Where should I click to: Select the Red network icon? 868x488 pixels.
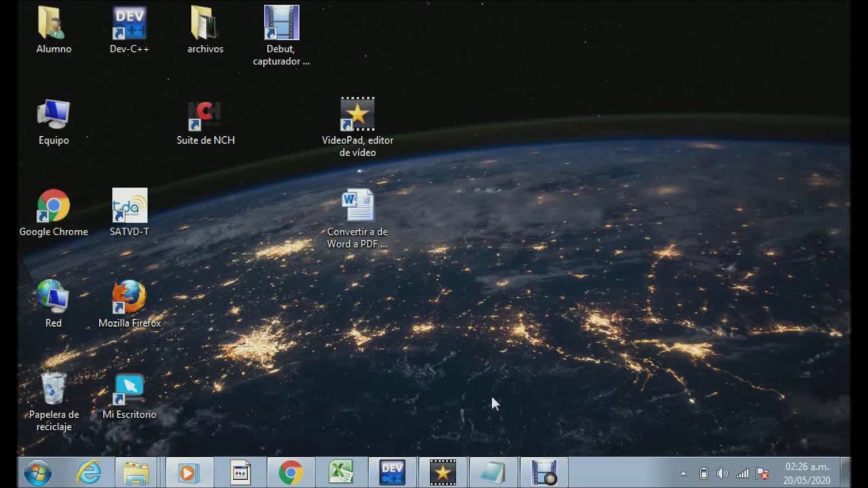[54, 304]
